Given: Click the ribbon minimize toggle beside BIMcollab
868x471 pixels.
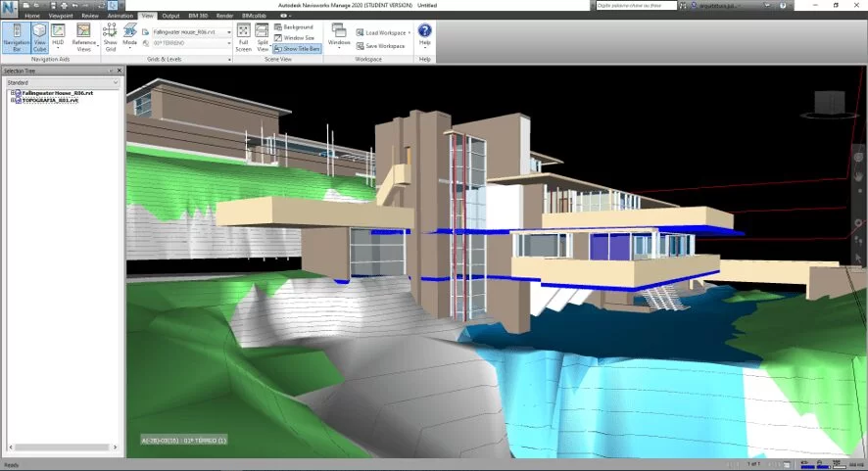Looking at the screenshot, I should pos(284,16).
